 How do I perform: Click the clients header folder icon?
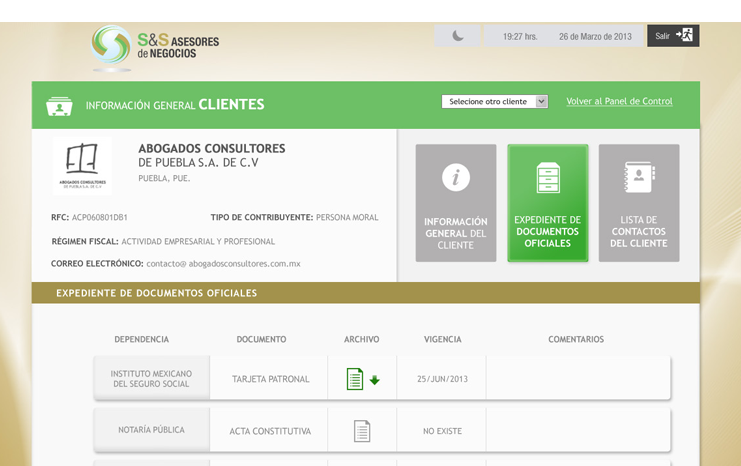pos(59,105)
